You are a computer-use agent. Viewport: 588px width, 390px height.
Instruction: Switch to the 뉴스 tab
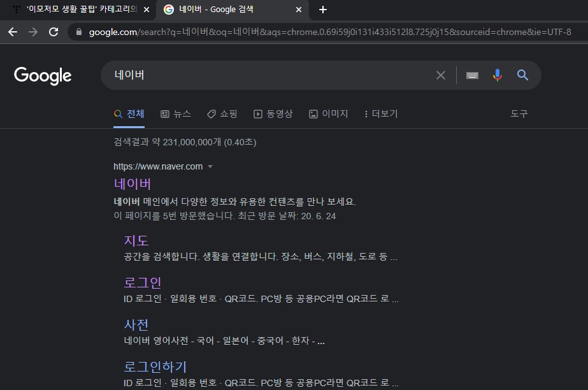pos(176,113)
